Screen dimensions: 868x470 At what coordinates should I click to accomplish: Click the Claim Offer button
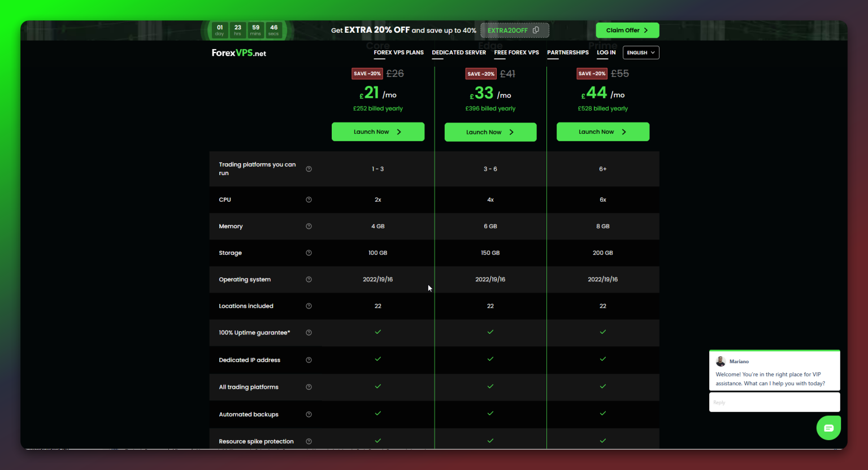[627, 30]
